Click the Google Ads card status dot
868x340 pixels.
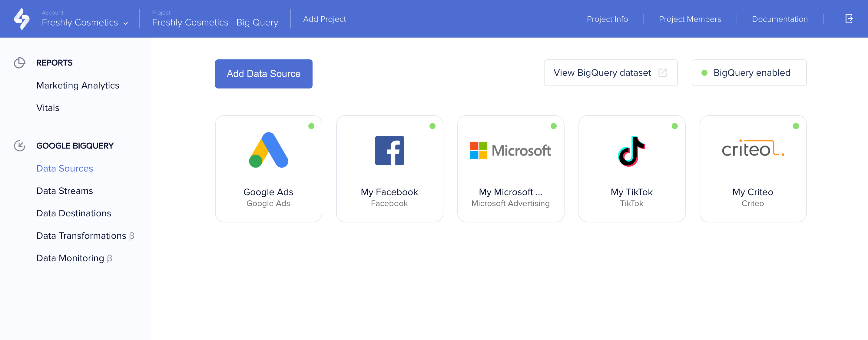point(311,126)
